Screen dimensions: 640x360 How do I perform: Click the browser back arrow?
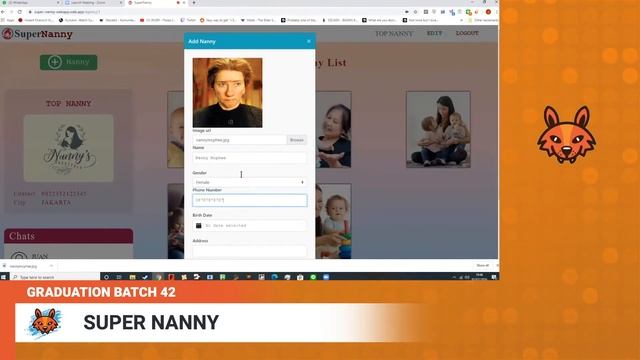[x=3, y=12]
